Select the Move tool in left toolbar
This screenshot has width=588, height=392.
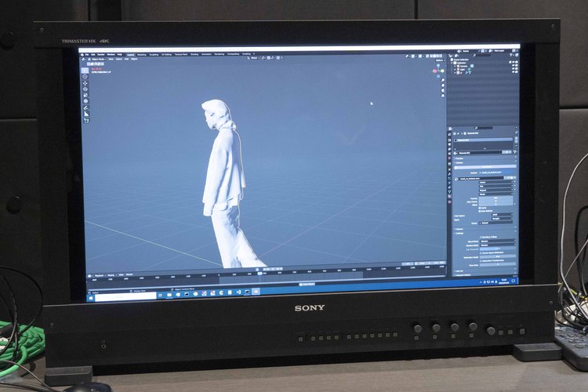pyautogui.click(x=85, y=85)
